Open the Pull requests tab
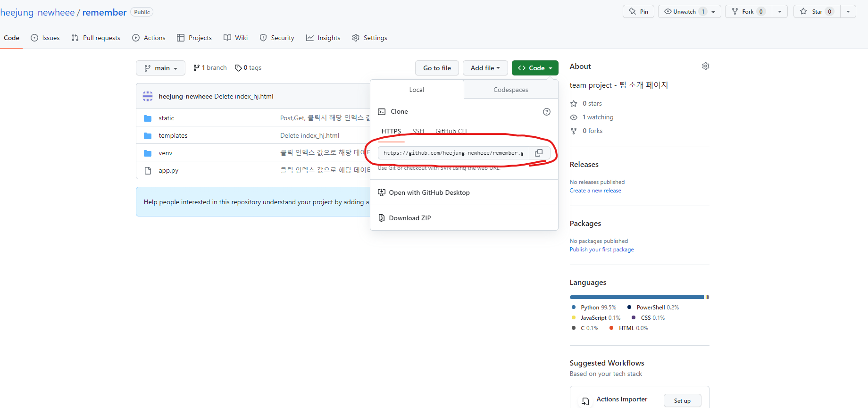Image resolution: width=868 pixels, height=408 pixels. [x=96, y=38]
